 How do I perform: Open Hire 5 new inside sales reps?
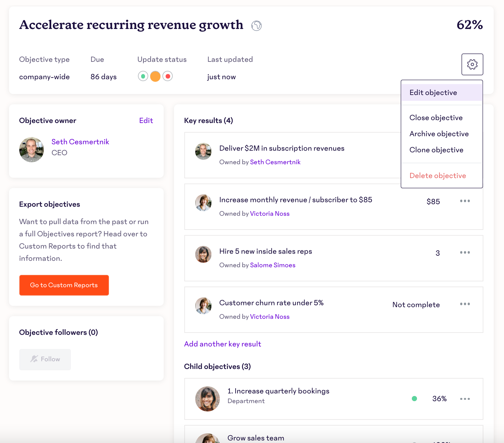click(x=266, y=251)
